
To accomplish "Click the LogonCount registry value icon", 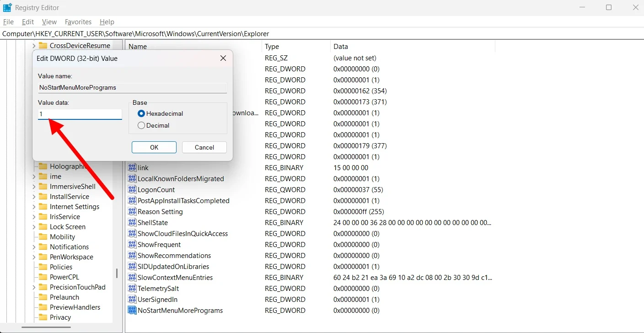I will [x=132, y=190].
